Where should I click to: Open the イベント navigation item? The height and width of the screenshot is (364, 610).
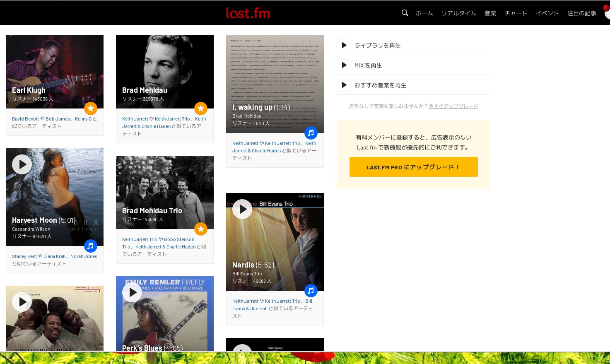click(x=547, y=13)
